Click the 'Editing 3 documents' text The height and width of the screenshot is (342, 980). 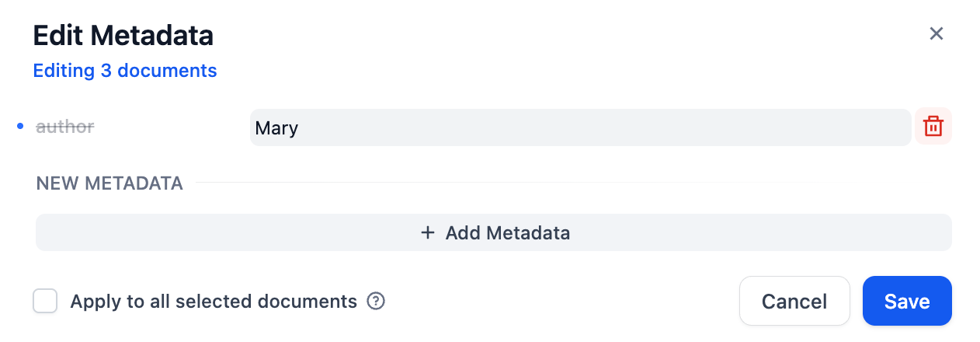click(x=125, y=71)
